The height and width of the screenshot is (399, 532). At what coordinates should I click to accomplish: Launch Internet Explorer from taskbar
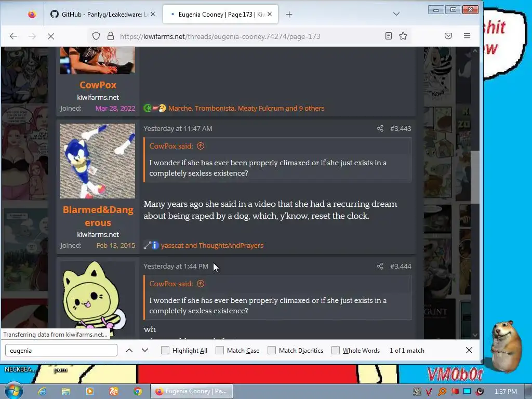(42, 391)
